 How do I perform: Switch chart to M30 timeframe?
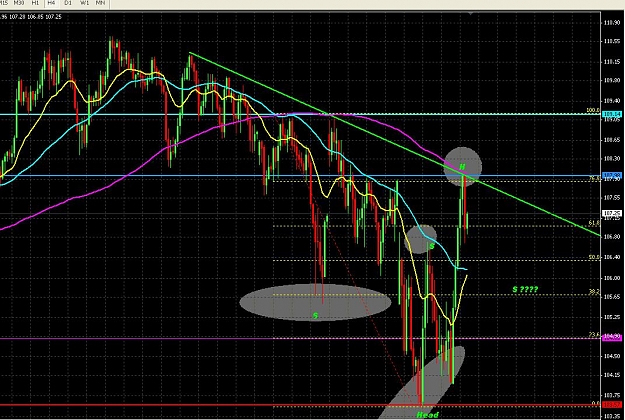pos(19,3)
